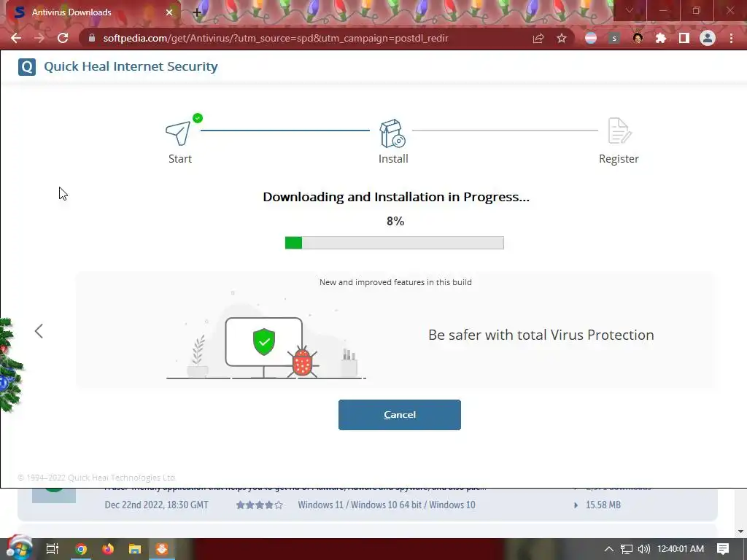Go forward in Chrome browser history
The height and width of the screenshot is (560, 747).
(39, 38)
